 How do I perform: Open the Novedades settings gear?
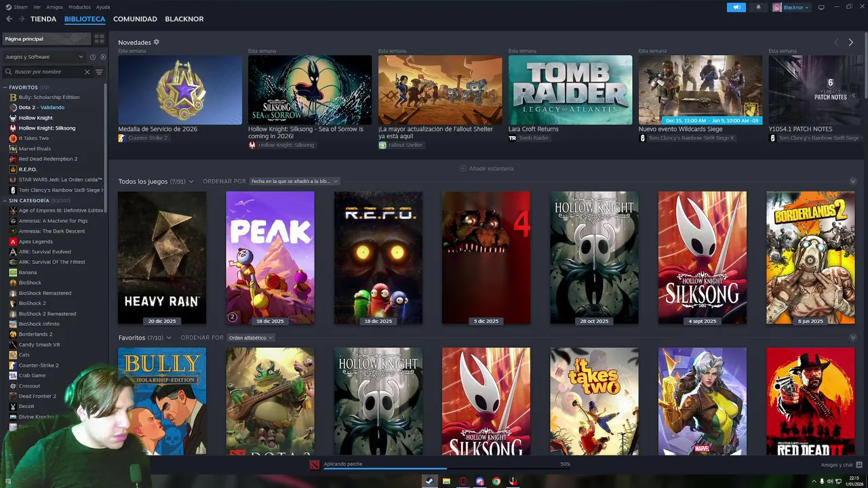coord(157,42)
